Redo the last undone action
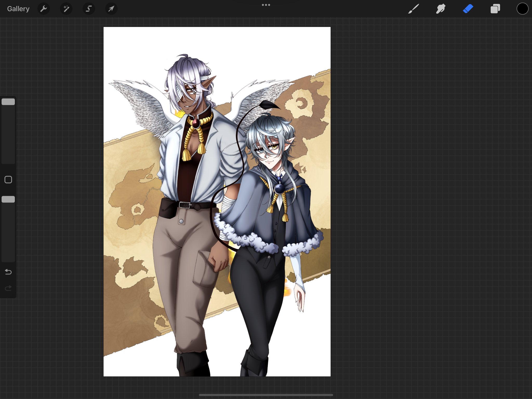Image resolution: width=532 pixels, height=399 pixels. 8,288
